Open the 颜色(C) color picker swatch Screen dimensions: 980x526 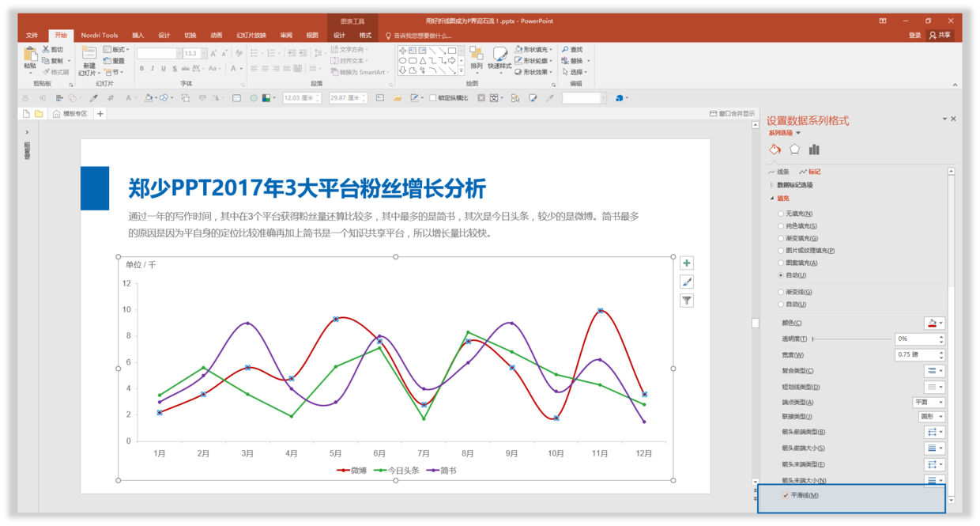tap(935, 323)
